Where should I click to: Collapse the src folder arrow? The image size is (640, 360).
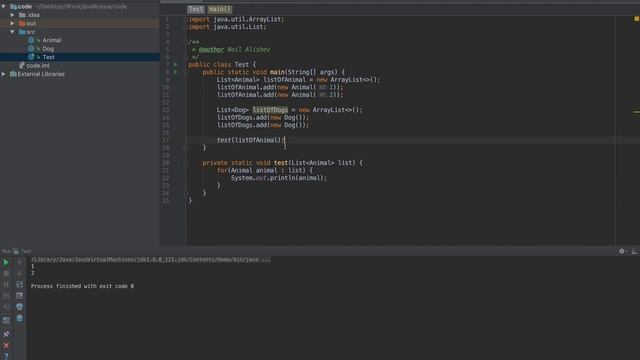pos(12,32)
